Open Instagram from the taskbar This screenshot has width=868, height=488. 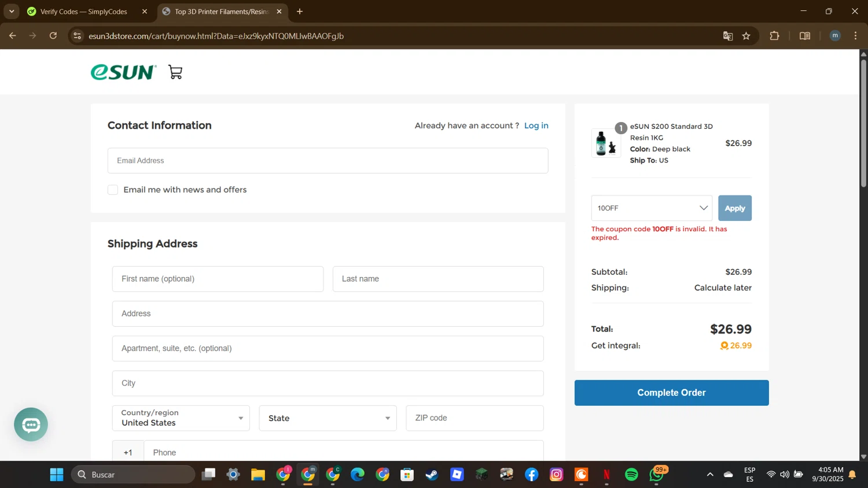click(557, 475)
